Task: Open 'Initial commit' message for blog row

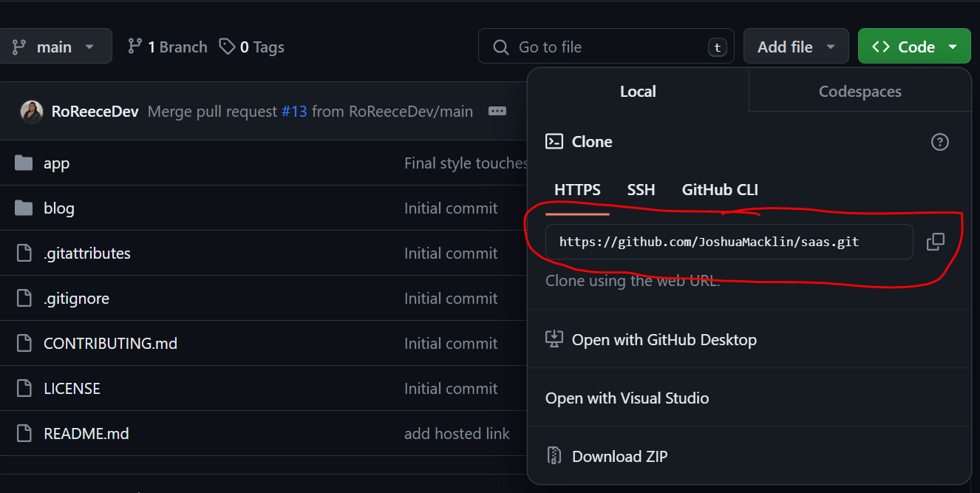Action: pos(451,208)
